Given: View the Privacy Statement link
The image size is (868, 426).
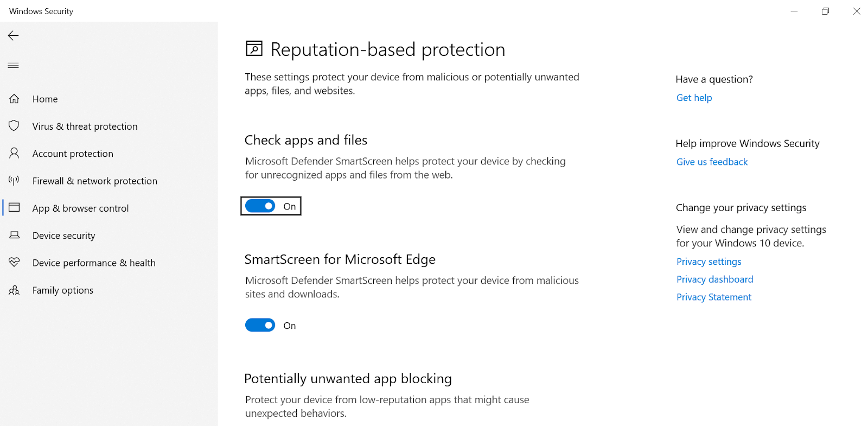Looking at the screenshot, I should tap(713, 297).
